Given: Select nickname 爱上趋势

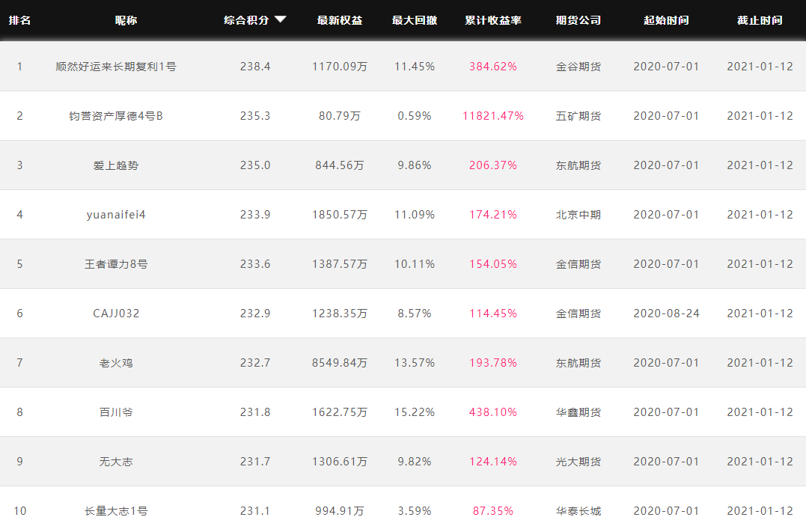Looking at the screenshot, I should click(x=116, y=165).
